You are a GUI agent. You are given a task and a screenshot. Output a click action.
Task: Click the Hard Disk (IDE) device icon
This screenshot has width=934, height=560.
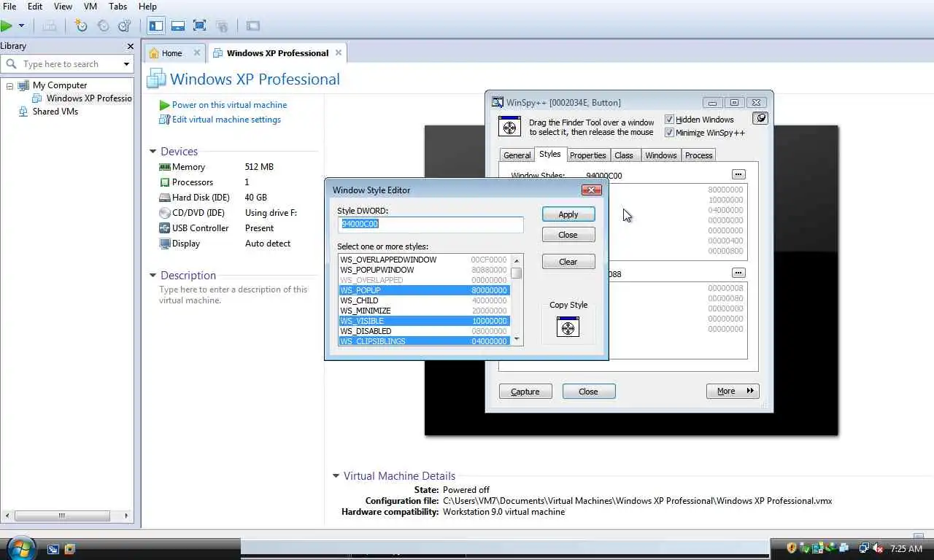point(165,198)
